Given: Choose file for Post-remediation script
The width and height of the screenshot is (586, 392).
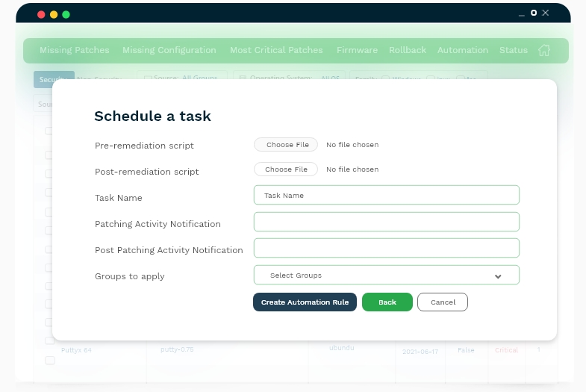Looking at the screenshot, I should pos(286,169).
